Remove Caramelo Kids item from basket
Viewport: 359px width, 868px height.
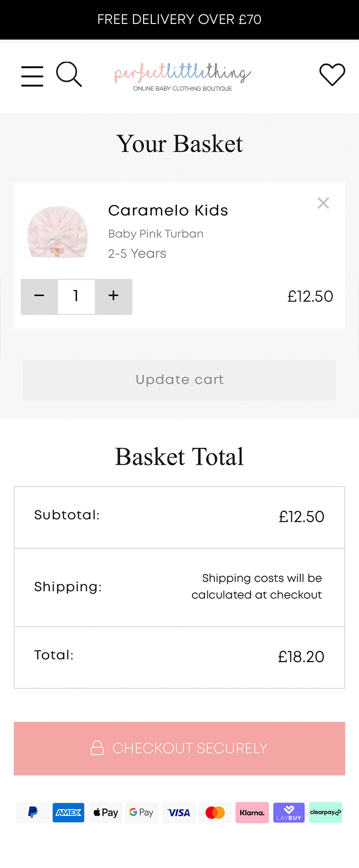[x=324, y=203]
